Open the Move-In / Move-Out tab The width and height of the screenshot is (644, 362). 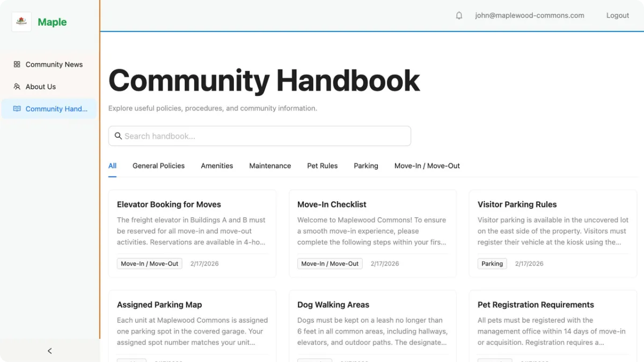(x=427, y=166)
